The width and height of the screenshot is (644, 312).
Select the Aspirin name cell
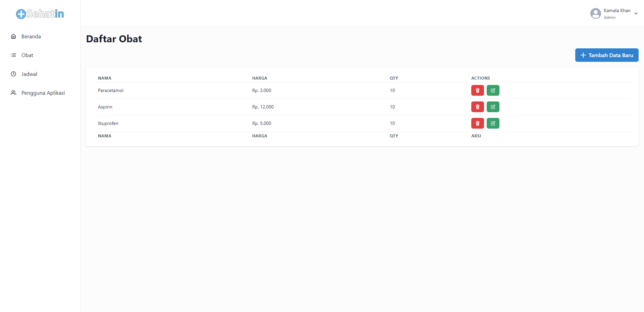coord(105,107)
